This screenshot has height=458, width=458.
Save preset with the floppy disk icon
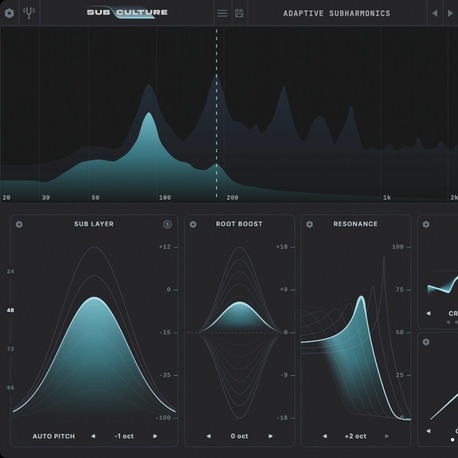(239, 13)
